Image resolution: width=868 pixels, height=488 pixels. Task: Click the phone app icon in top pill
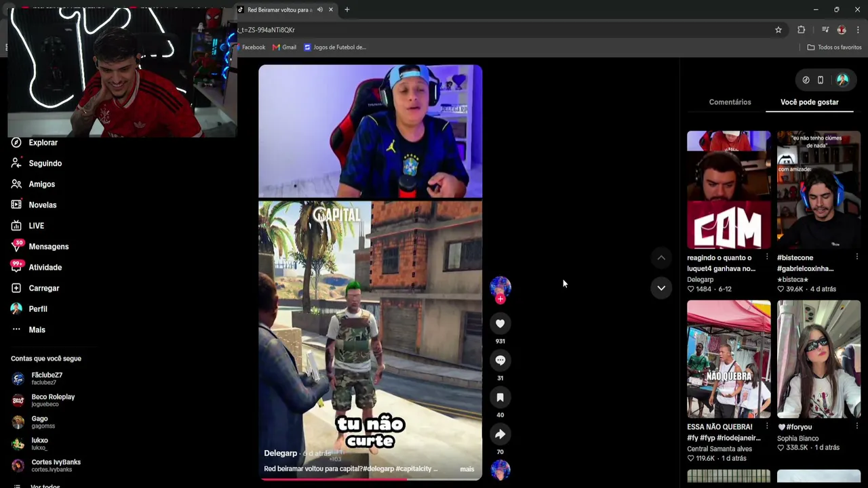pyautogui.click(x=821, y=80)
